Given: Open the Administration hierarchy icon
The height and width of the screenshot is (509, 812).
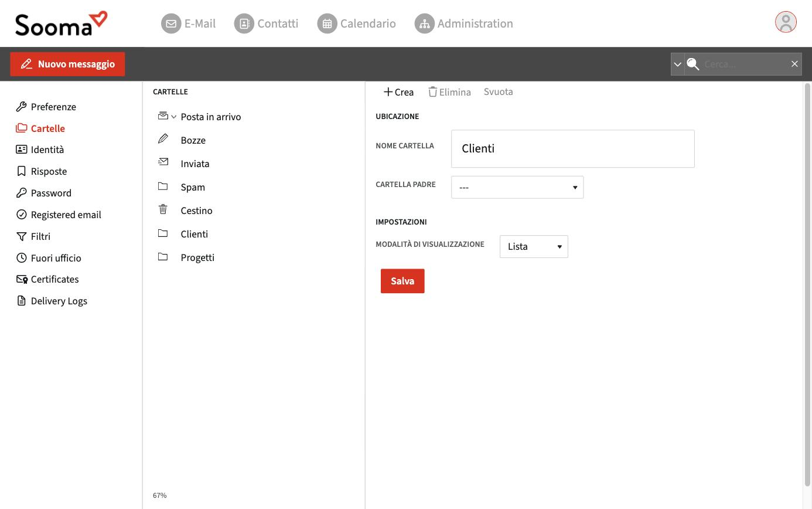Looking at the screenshot, I should click(x=425, y=23).
